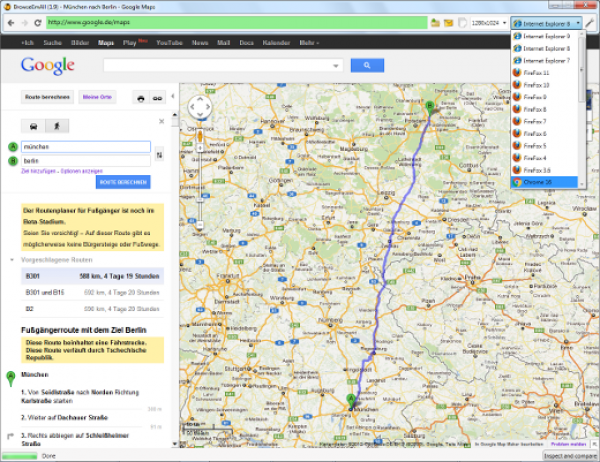Swap start and destination with the arrows icon

159,155
